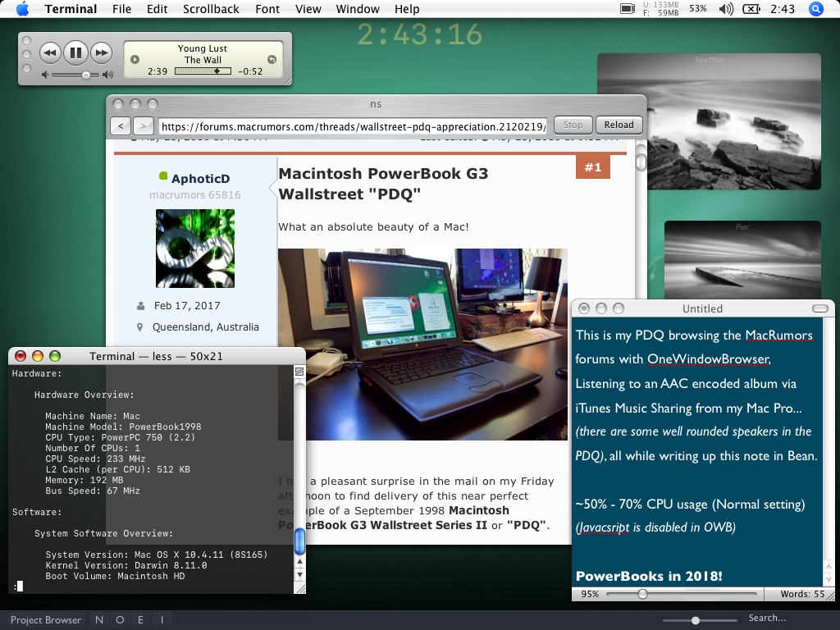Skip to previous track in iTunes

pos(50,52)
